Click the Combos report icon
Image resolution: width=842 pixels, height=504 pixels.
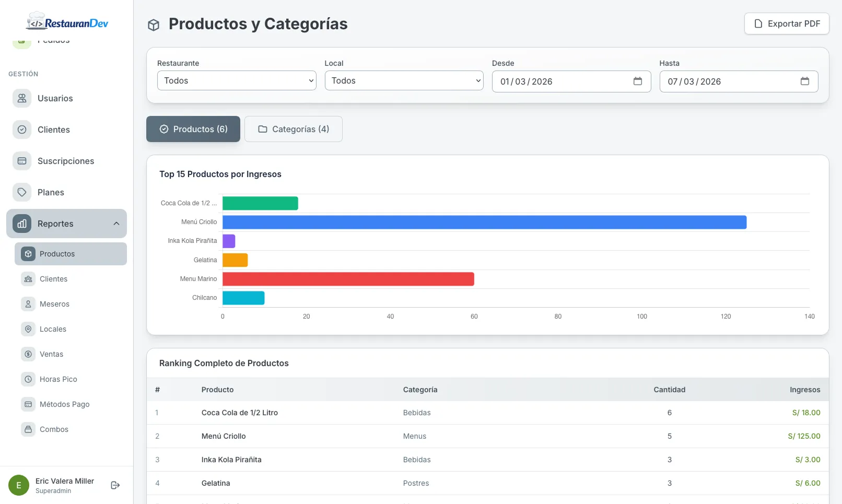[x=28, y=429]
